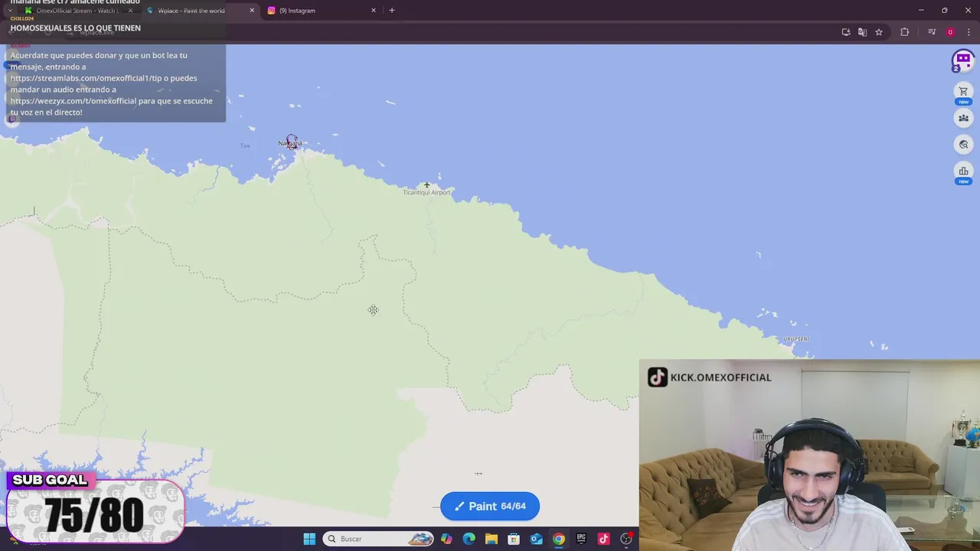This screenshot has height=551, width=980.
Task: Open the leaderboard bar chart icon
Action: pyautogui.click(x=963, y=171)
